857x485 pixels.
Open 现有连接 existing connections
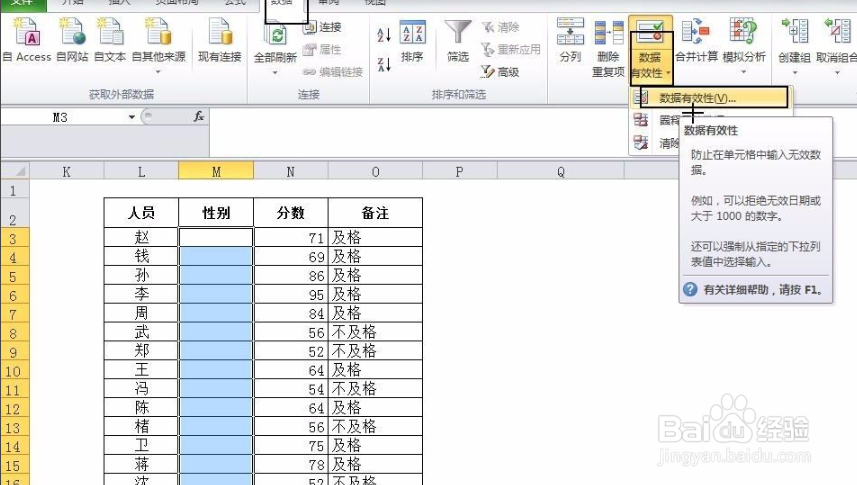220,39
